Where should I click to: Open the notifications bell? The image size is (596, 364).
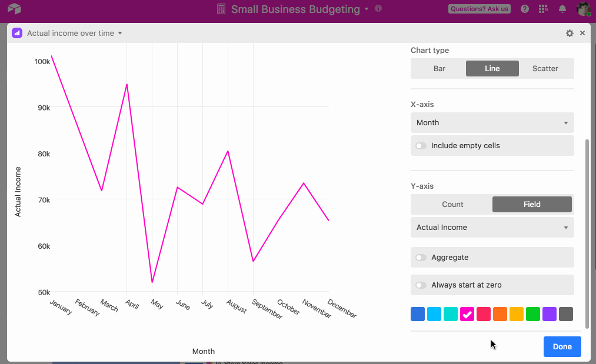click(x=562, y=9)
